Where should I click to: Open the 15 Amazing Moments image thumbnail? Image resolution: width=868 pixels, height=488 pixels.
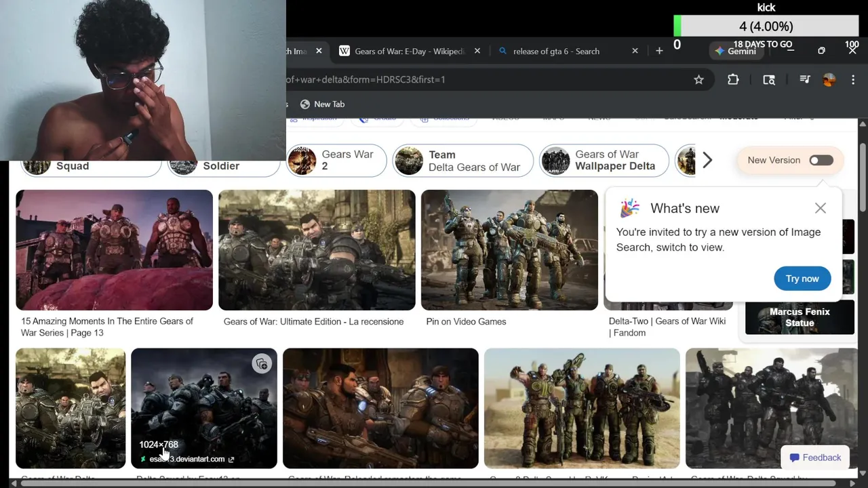pos(114,250)
